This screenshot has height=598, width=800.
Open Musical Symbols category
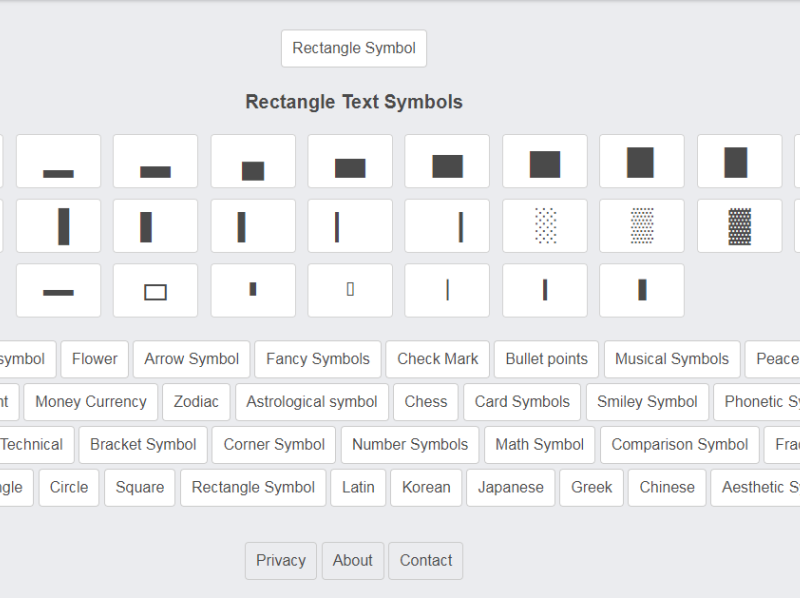pyautogui.click(x=672, y=359)
